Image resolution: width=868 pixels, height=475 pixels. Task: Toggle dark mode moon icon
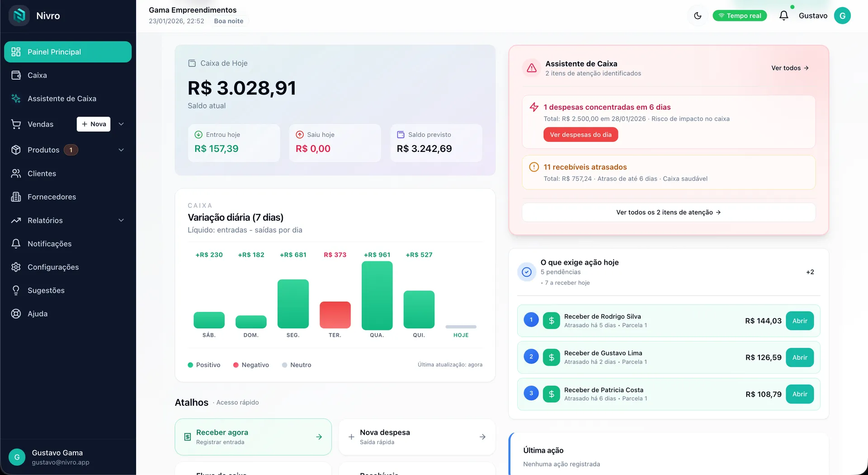(698, 16)
